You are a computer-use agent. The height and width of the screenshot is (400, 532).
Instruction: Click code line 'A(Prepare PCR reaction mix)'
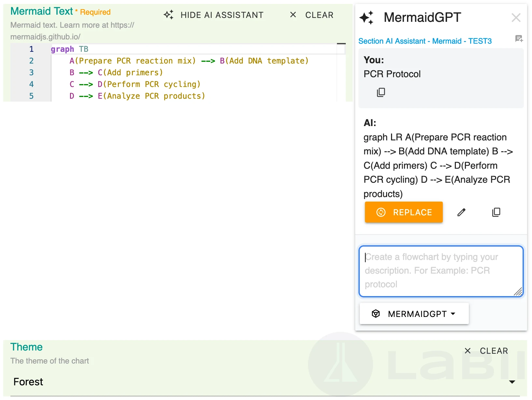click(x=189, y=61)
